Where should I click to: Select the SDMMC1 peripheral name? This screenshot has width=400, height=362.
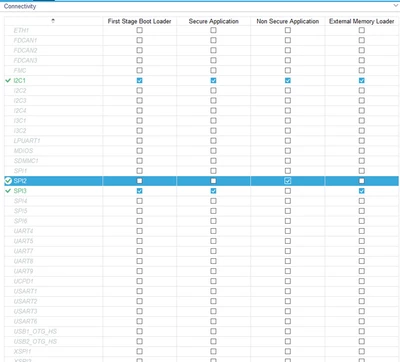[x=26, y=161]
